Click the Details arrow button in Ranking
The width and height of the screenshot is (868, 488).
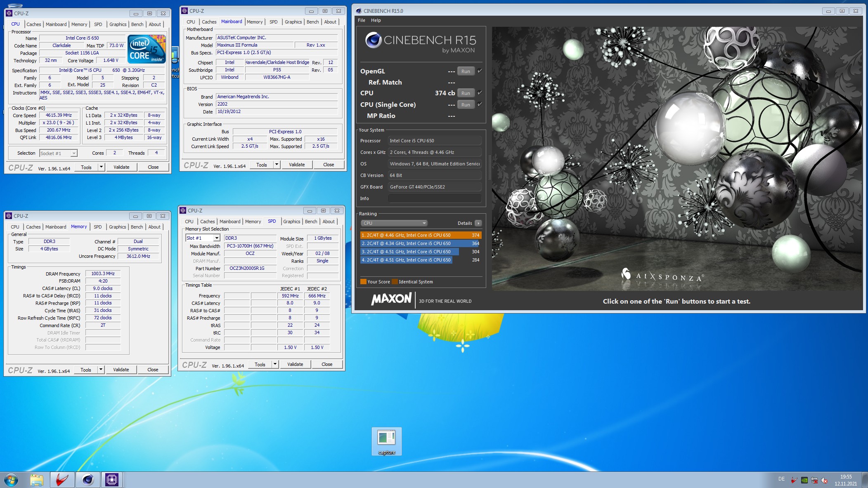pyautogui.click(x=478, y=223)
